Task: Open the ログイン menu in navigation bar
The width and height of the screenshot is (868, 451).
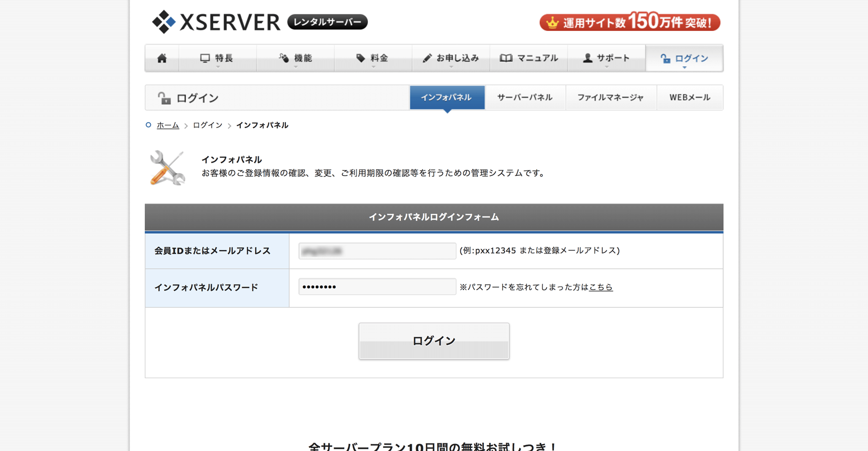Action: 684,58
